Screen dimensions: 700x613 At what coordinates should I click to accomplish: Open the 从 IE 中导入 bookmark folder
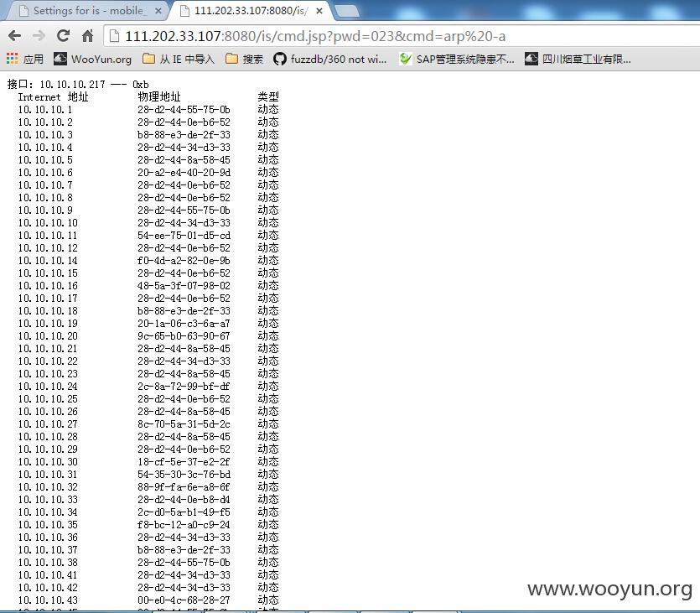click(178, 59)
